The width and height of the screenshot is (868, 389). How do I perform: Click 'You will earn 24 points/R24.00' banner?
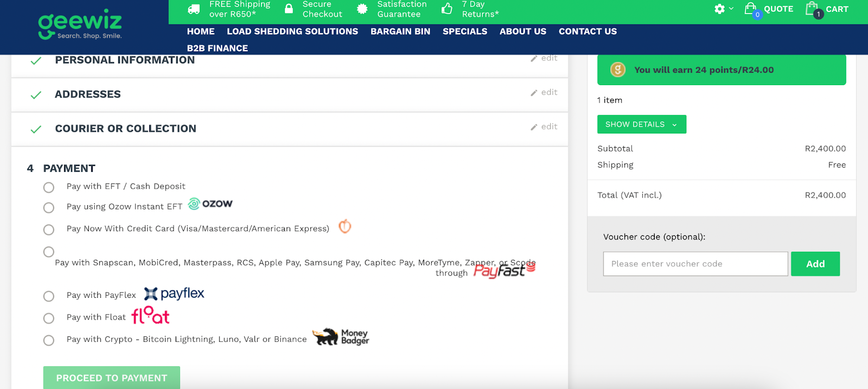point(722,69)
